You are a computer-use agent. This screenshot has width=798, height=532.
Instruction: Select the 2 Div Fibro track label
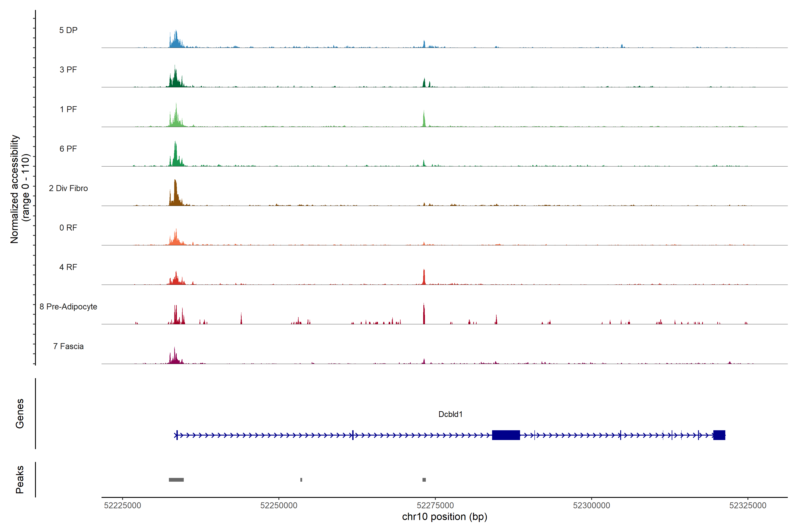coord(68,188)
